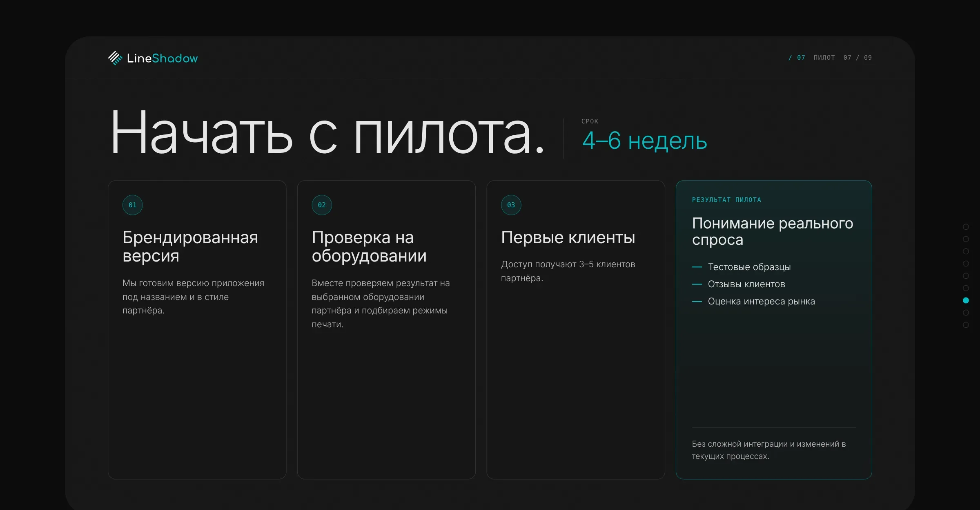
Task: Click the 'Доступ получают 3–5 клиентов' description
Action: (568, 271)
